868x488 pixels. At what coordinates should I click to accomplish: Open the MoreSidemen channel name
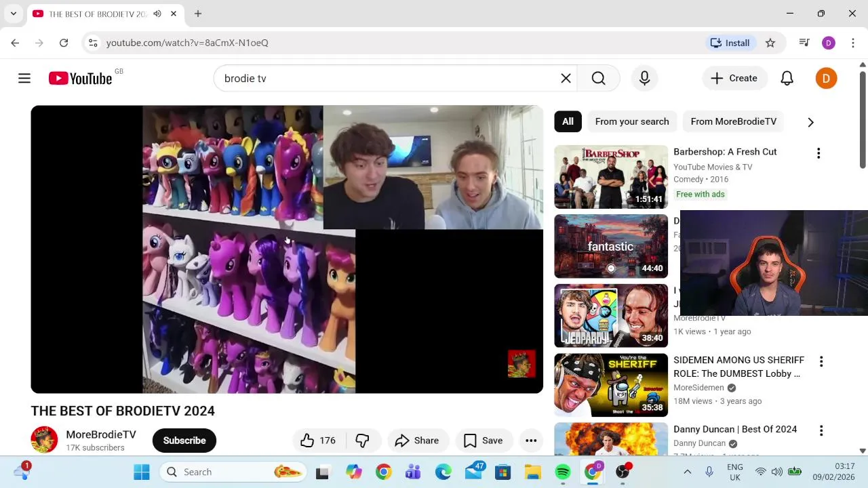(x=698, y=388)
